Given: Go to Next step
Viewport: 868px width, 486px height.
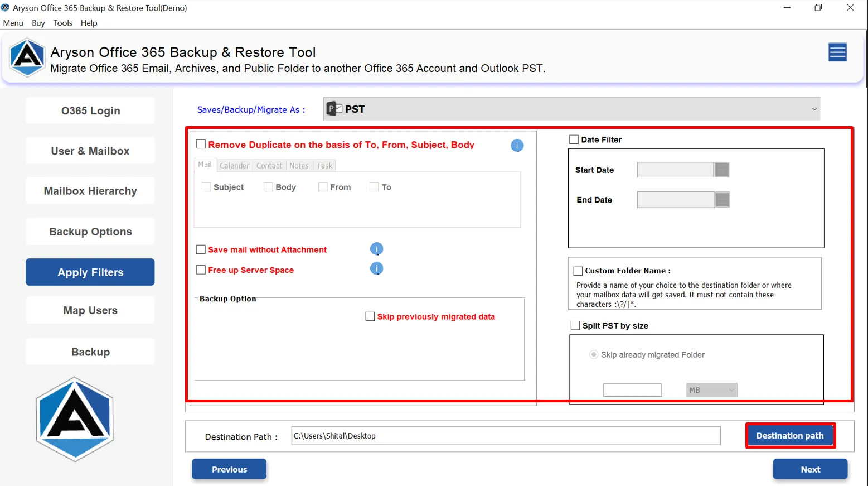Looking at the screenshot, I should [x=809, y=469].
